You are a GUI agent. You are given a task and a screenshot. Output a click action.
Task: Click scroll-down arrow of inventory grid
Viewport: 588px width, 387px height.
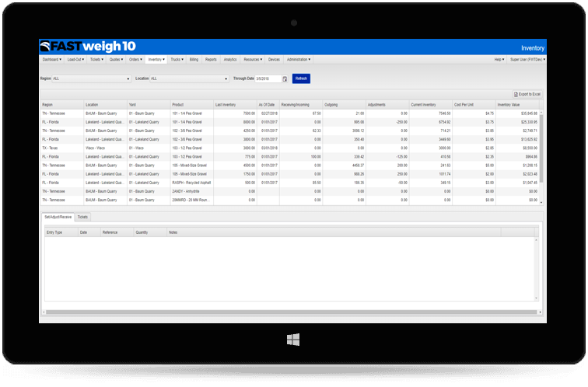[541, 202]
